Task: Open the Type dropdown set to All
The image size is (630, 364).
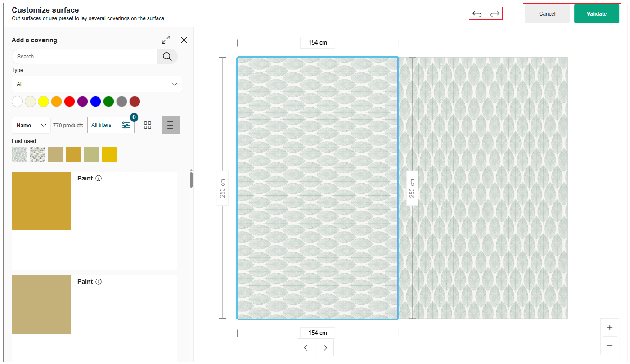Action: point(97,84)
